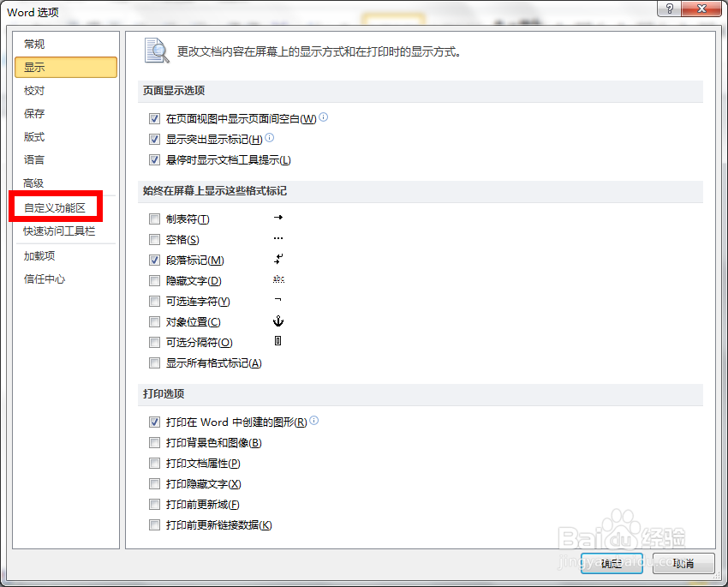The width and height of the screenshot is (728, 587).
Task: Toggle 悬停时显示文档工具提示 checkbox
Action: click(x=154, y=159)
